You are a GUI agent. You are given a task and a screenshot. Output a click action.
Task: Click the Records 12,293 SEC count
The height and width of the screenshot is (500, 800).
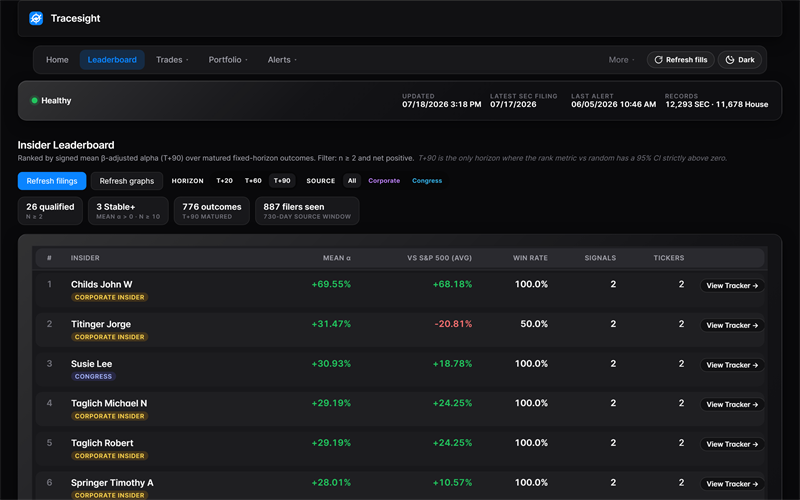click(687, 104)
